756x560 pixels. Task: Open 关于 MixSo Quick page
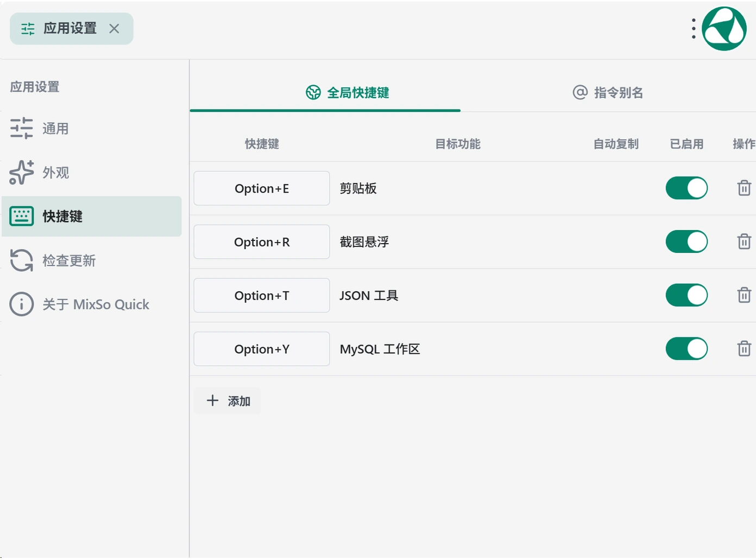point(92,304)
